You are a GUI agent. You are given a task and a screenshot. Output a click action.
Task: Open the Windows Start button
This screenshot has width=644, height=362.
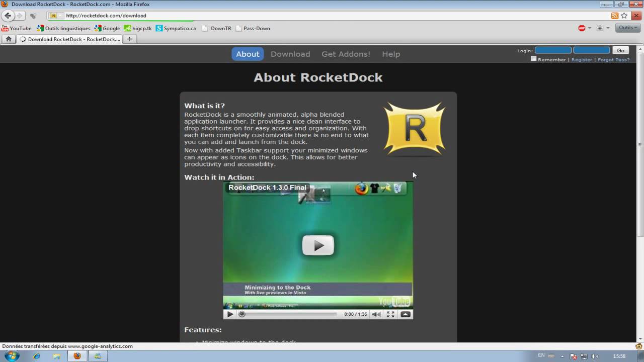12,356
